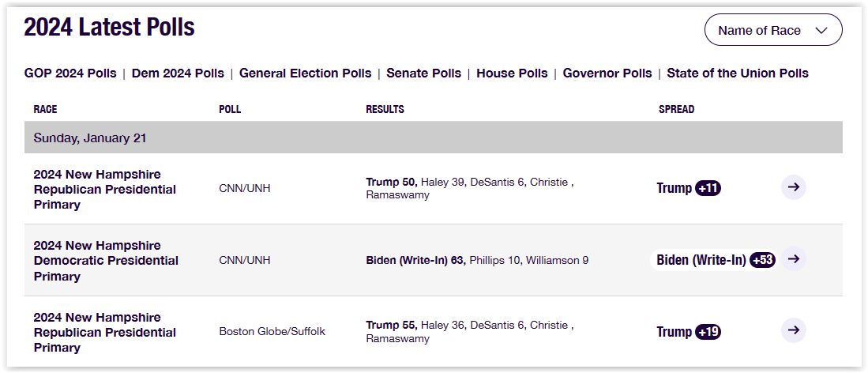Image resolution: width=868 pixels, height=373 pixels.
Task: Click Trump +11 spread badge
Action: click(x=708, y=188)
